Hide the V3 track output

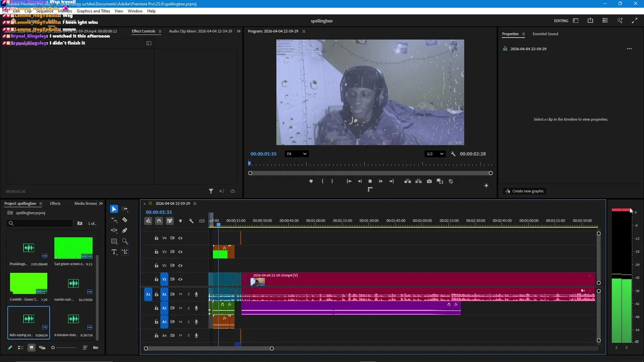click(x=180, y=252)
